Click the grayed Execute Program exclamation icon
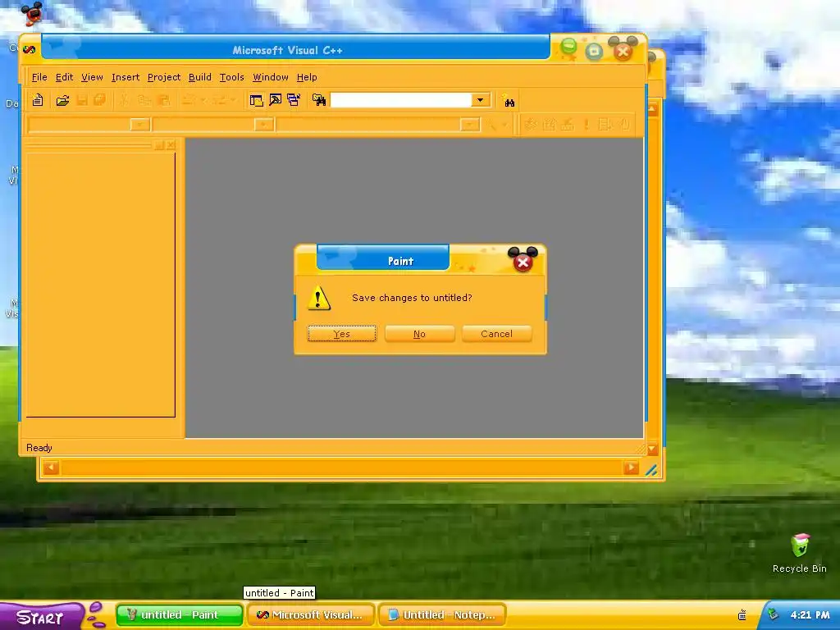 tap(586, 125)
